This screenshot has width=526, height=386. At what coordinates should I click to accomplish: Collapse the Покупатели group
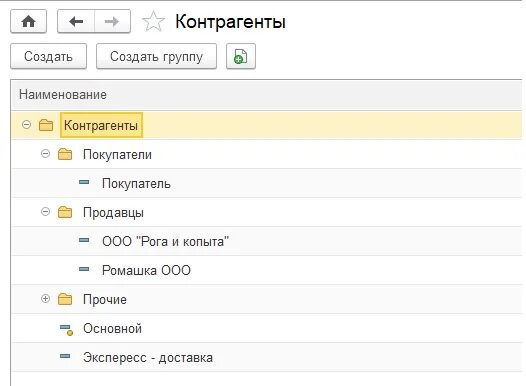tap(45, 154)
